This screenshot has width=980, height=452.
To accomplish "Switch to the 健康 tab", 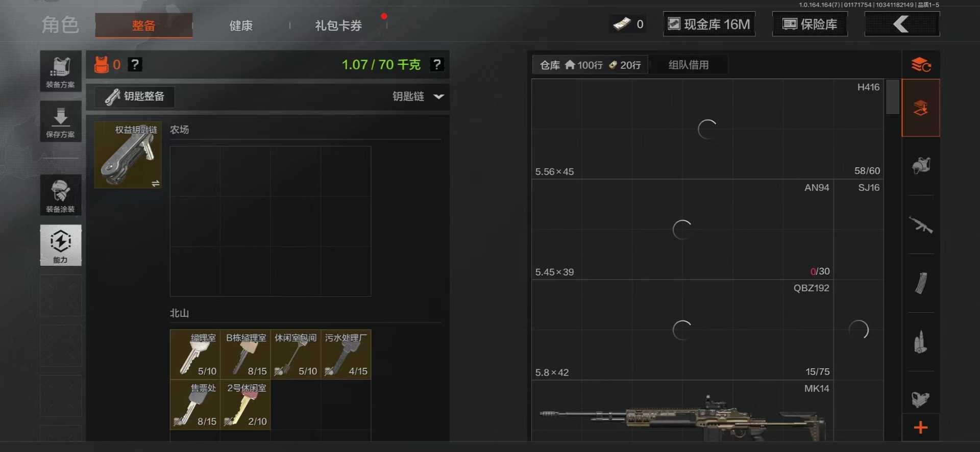I will point(241,26).
